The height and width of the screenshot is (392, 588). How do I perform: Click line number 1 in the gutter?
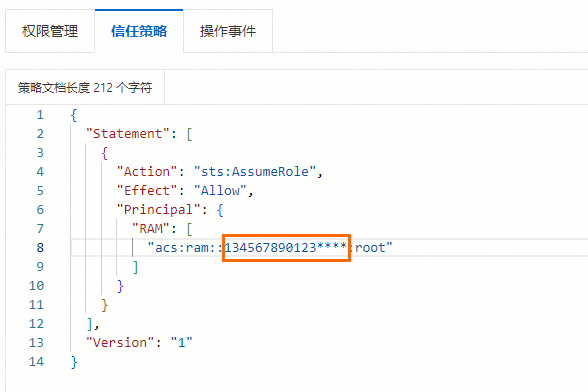[x=40, y=114]
